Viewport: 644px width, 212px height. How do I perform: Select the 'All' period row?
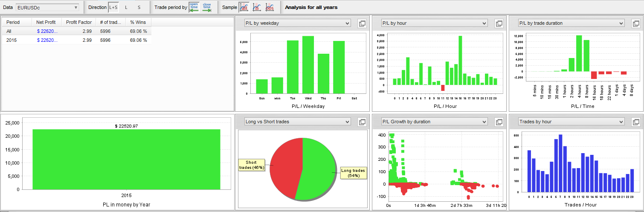[77, 31]
